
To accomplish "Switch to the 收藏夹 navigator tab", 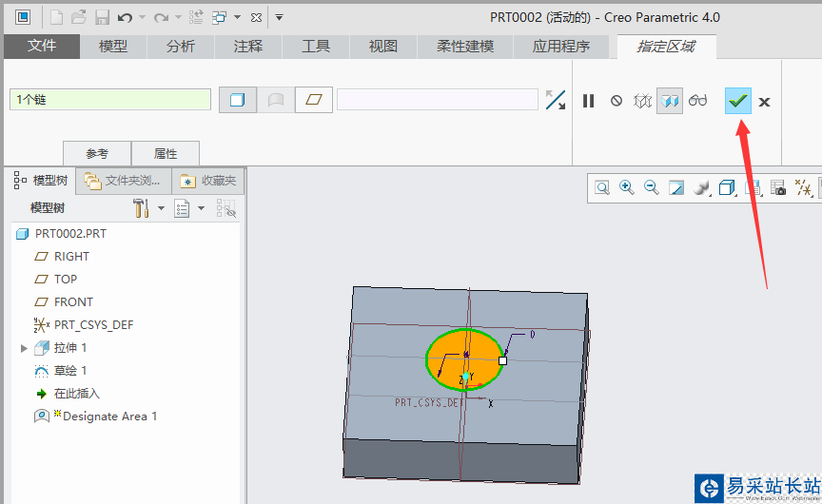I will (208, 181).
